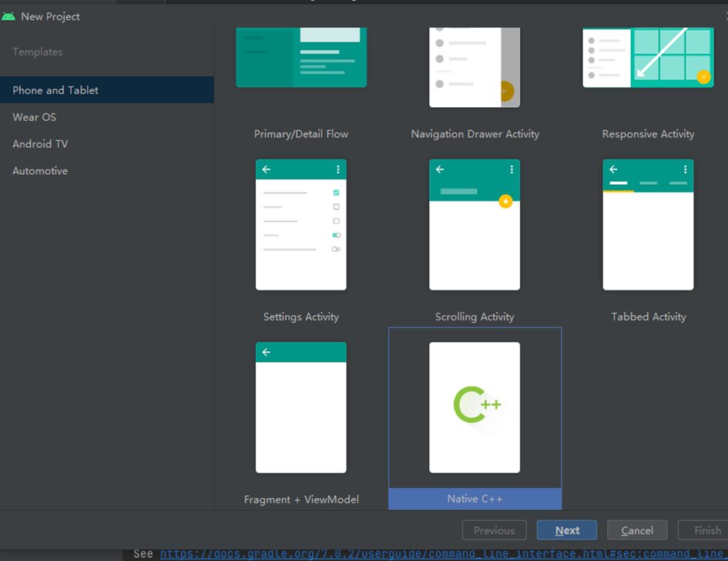Click the highlighted Native C++ label
The width and height of the screenshot is (728, 561).
click(x=475, y=499)
